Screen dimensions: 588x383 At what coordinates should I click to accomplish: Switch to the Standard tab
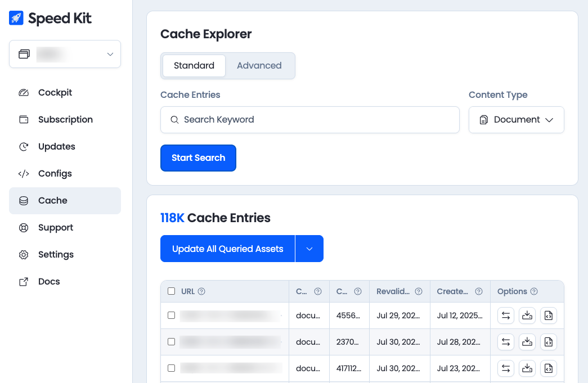194,66
